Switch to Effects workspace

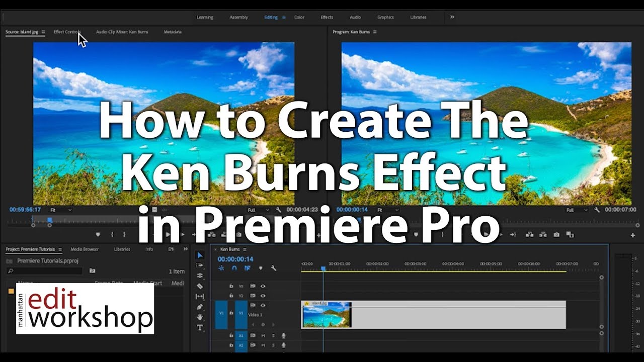(327, 17)
